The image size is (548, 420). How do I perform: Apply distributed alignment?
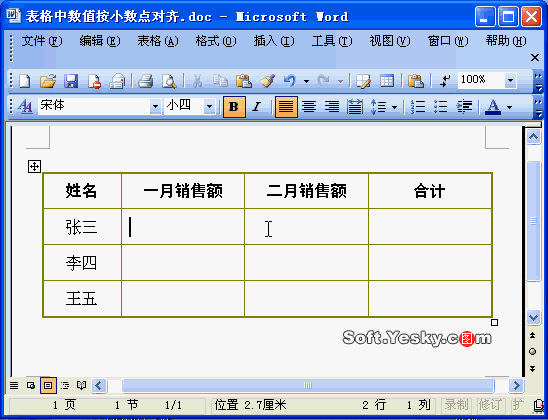355,107
